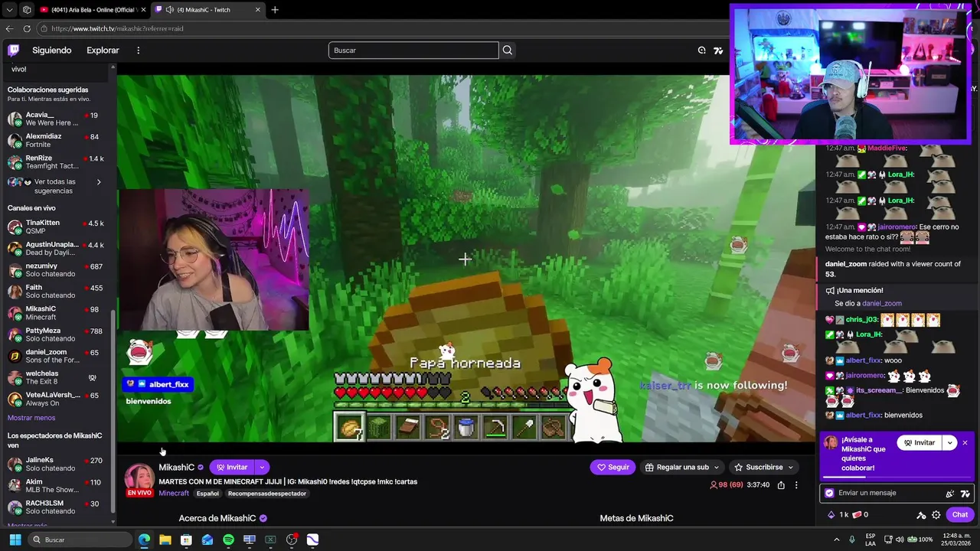This screenshot has width=980, height=551.
Task: Share the stream with share icon
Action: click(x=781, y=485)
